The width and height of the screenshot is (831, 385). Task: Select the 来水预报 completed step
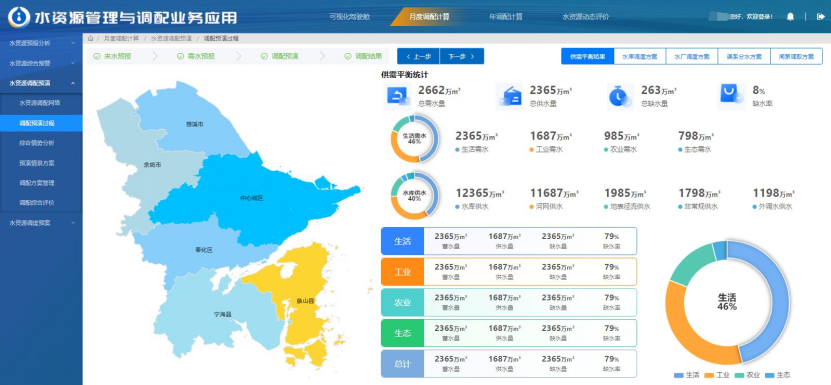[x=112, y=56]
